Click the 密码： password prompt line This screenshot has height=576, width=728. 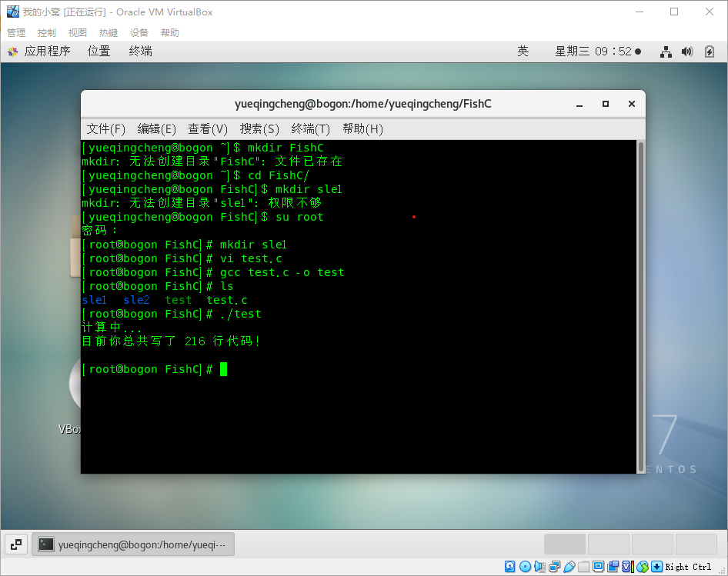coord(99,231)
